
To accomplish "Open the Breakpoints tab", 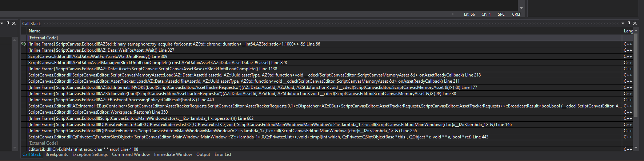I will [57, 154].
